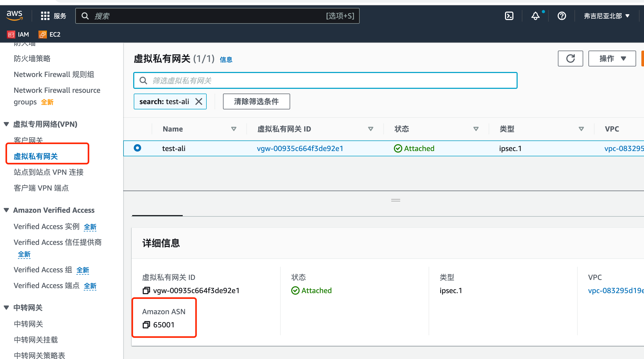The height and width of the screenshot is (359, 644).
Task: Remove the 'search: test-ali' filter token
Action: point(199,101)
